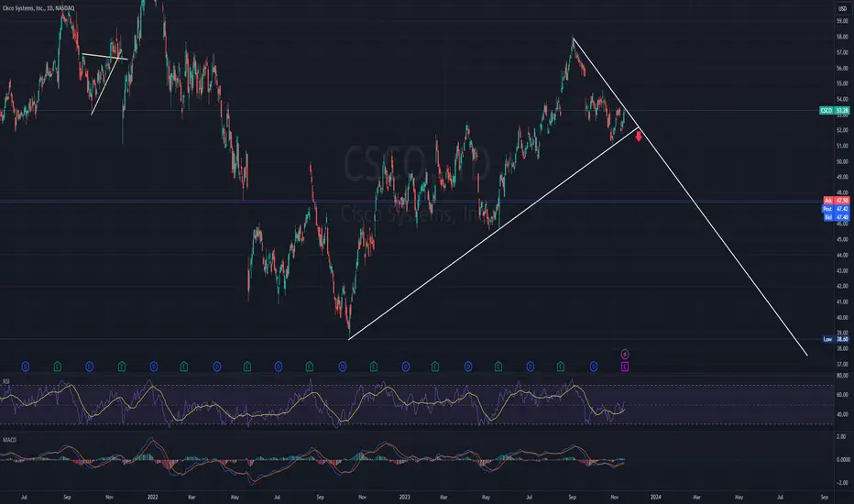
Task: Open the USD currency selector
Action: pos(842,9)
